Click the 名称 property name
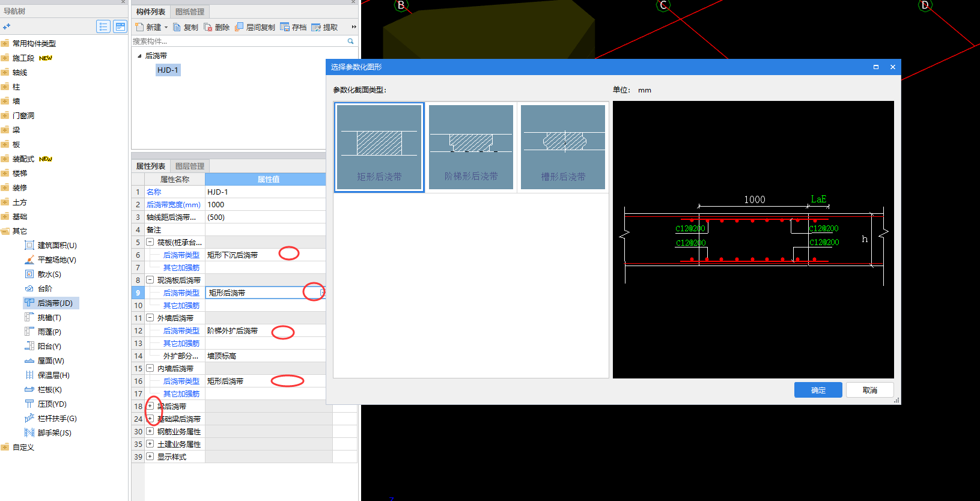This screenshot has width=980, height=501. point(154,192)
